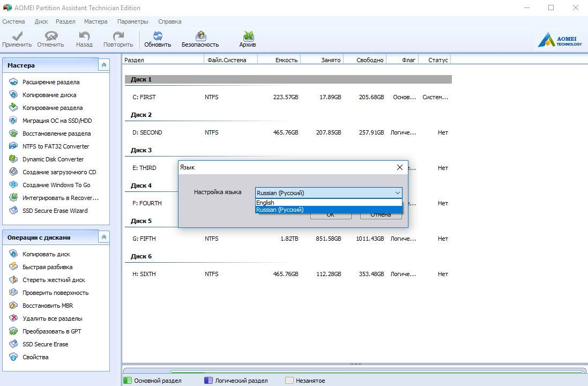The width and height of the screenshot is (588, 386).
Task: Open the Безопасность shield icon
Action: (x=201, y=36)
